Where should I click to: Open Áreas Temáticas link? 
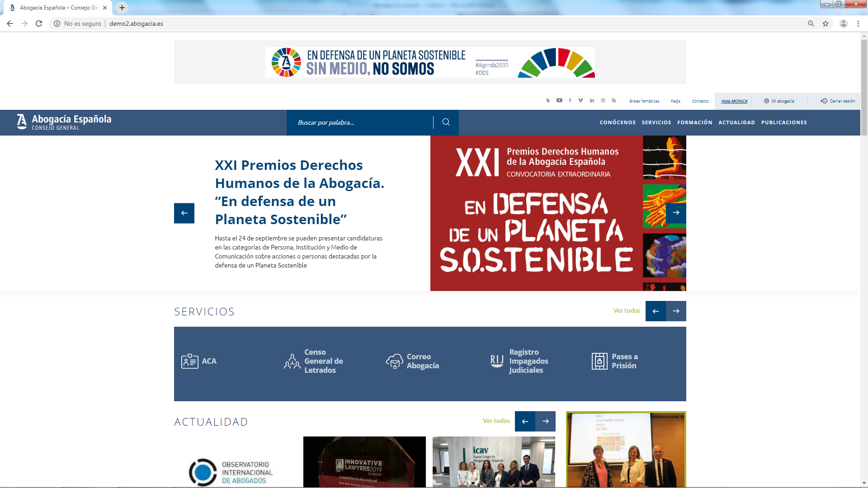pyautogui.click(x=644, y=101)
